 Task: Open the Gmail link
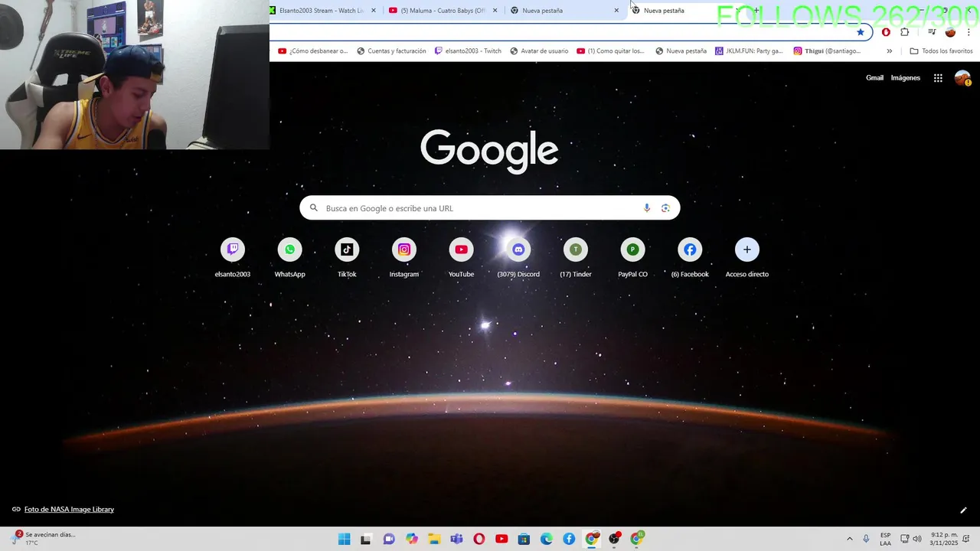[x=874, y=78]
